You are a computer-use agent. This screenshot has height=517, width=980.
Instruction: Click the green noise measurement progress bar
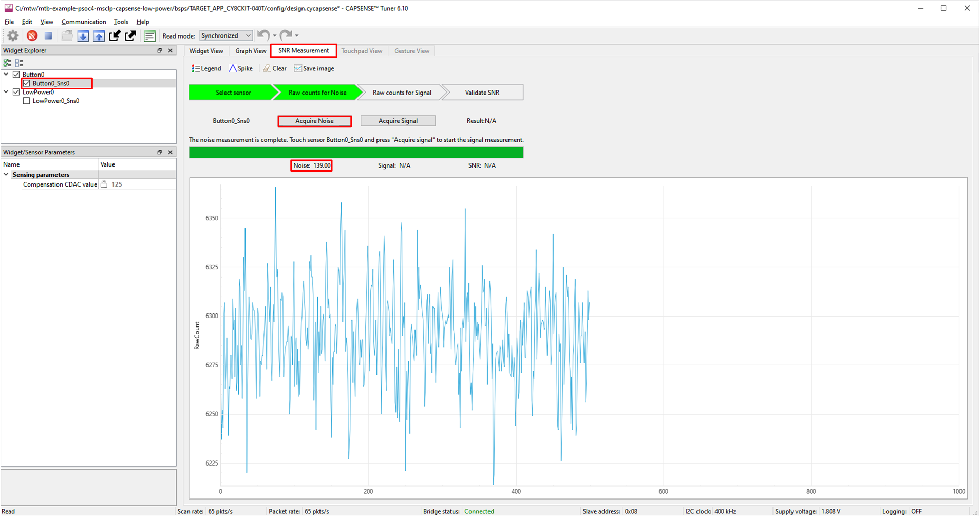coord(356,153)
